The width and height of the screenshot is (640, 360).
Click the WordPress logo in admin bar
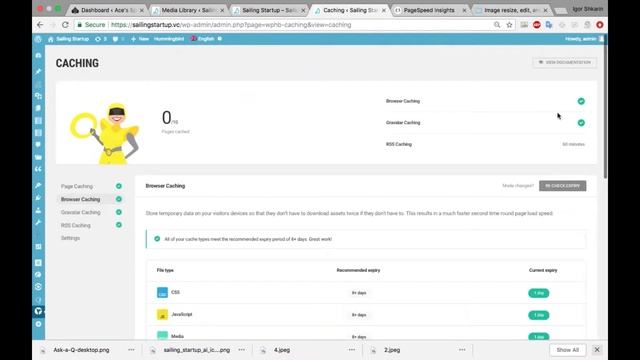point(38,39)
